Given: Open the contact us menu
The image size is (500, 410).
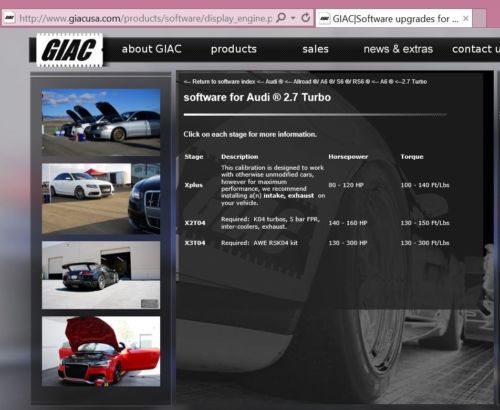Looking at the screenshot, I should (x=476, y=49).
